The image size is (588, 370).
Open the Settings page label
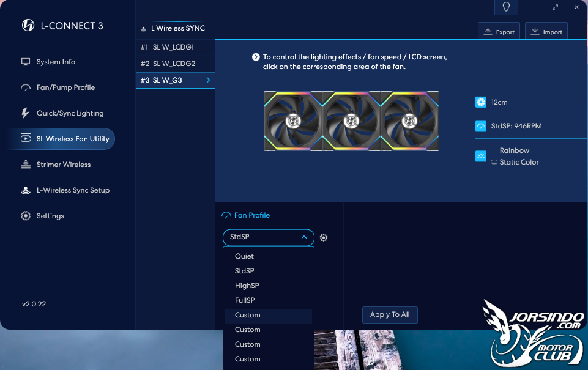pos(50,216)
